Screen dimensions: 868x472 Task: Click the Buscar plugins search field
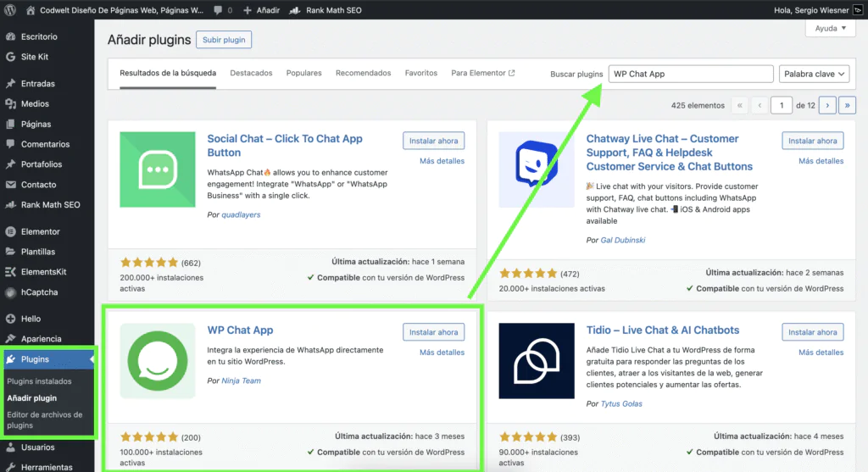coord(690,74)
